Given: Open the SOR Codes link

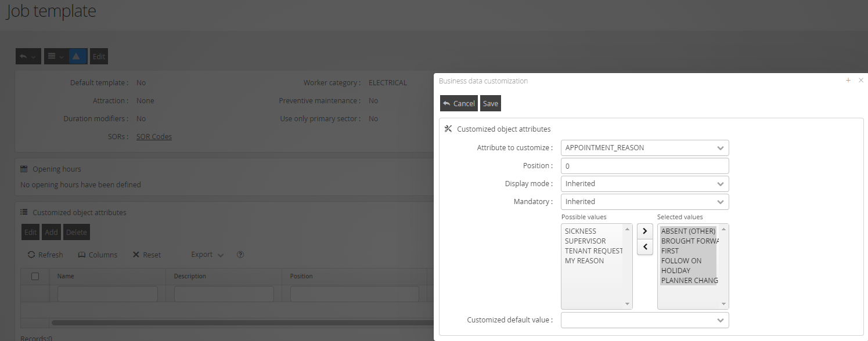Looking at the screenshot, I should coord(154,137).
